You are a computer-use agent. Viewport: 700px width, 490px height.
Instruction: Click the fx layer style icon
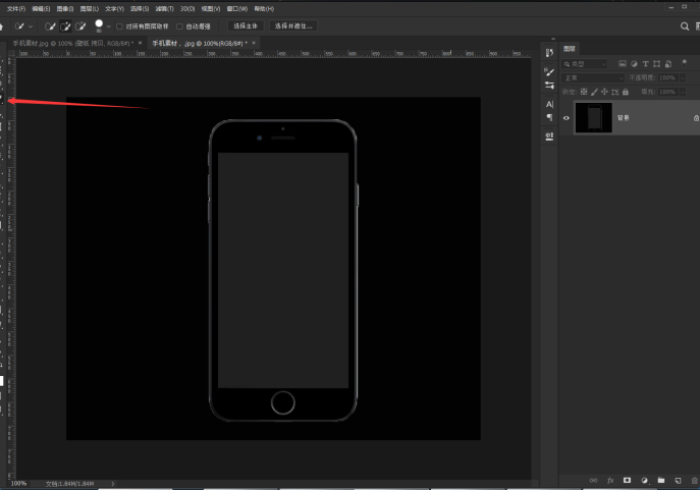pos(609,480)
